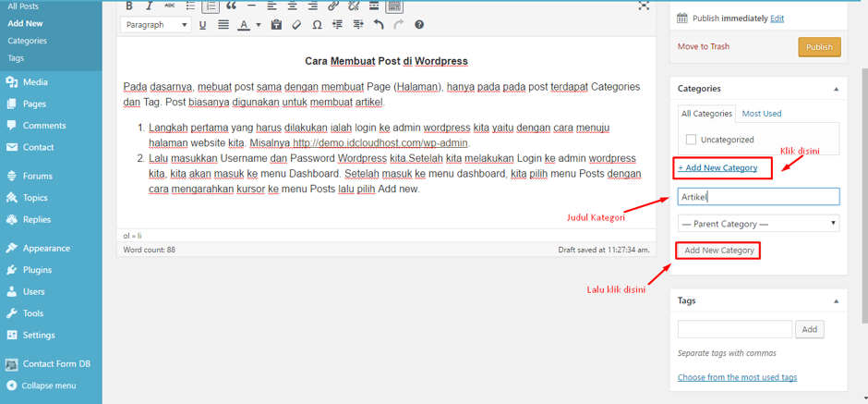The width and height of the screenshot is (868, 404).
Task: Enter distraction-free fullscreen writing mode
Action: click(644, 6)
